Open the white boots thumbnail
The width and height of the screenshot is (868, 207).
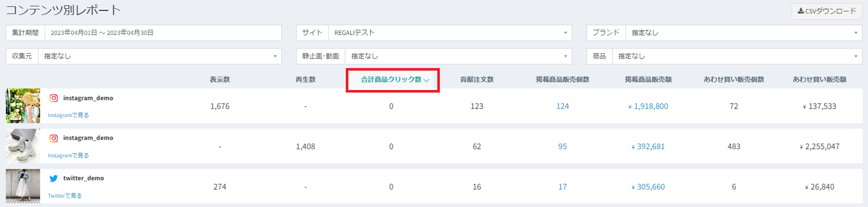[x=23, y=146]
